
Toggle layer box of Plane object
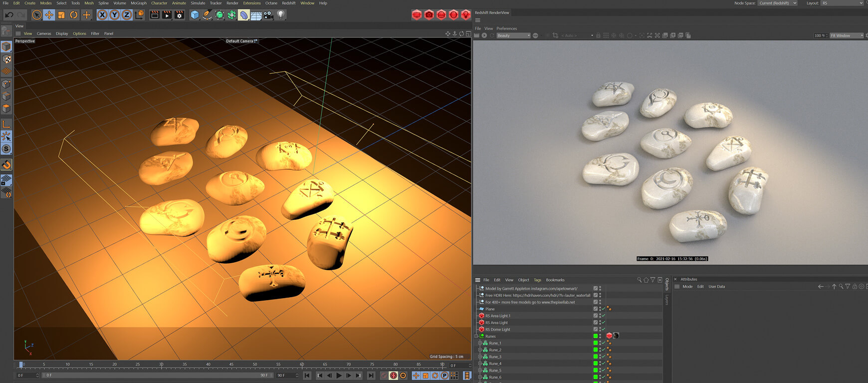coord(595,309)
